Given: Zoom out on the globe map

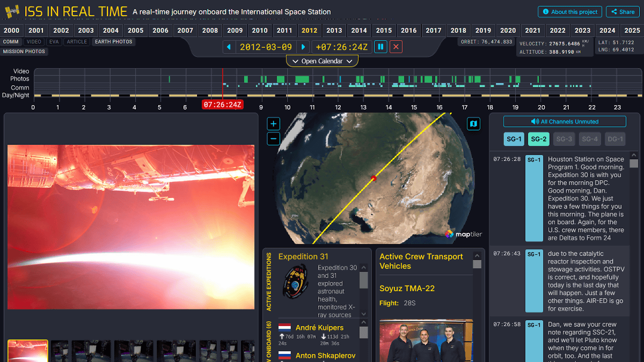Looking at the screenshot, I should coord(274,139).
